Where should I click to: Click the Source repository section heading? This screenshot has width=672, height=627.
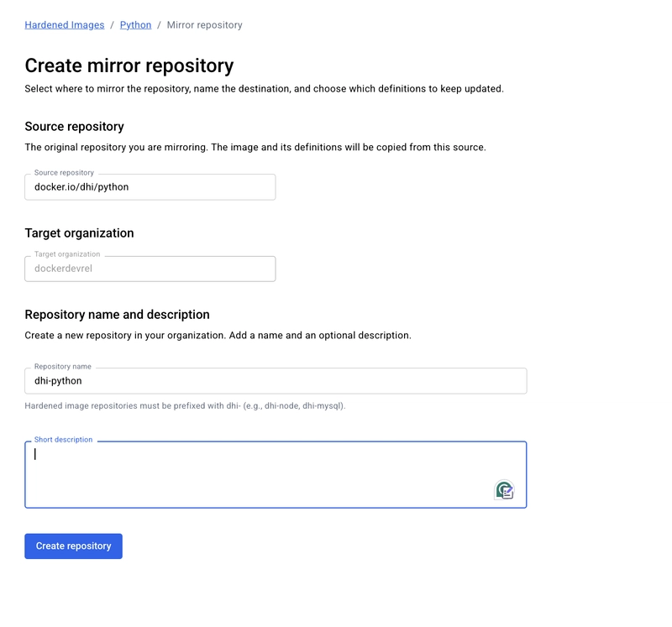(74, 127)
